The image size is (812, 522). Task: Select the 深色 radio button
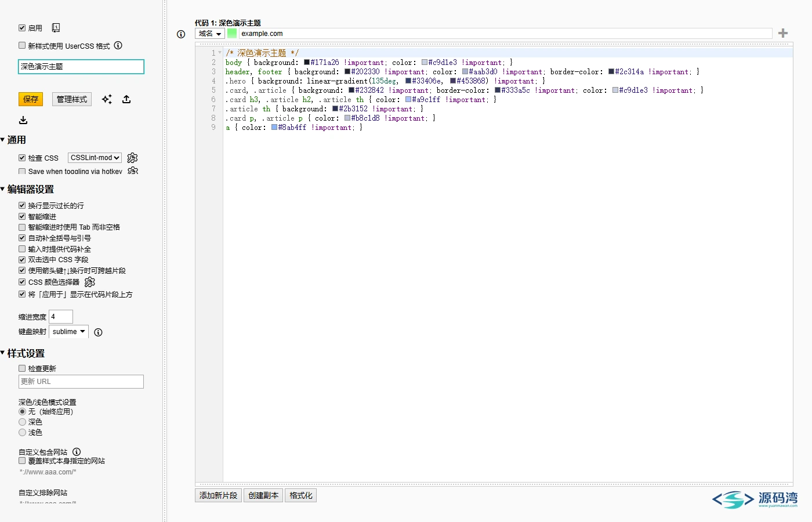click(x=22, y=422)
